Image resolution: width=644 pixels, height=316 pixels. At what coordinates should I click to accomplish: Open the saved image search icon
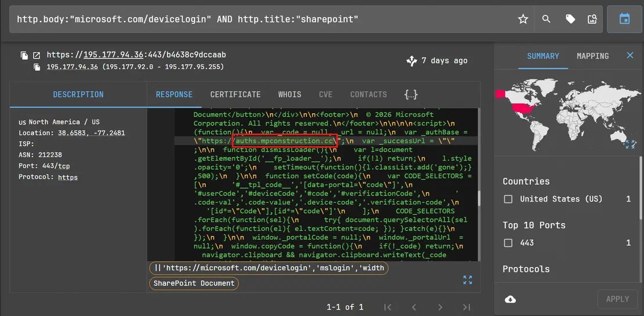592,19
